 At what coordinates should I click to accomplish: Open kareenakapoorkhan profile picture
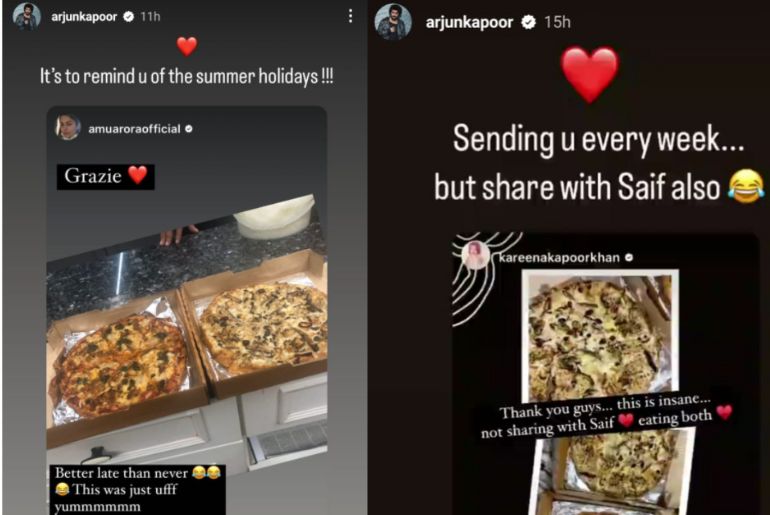pyautogui.click(x=475, y=255)
